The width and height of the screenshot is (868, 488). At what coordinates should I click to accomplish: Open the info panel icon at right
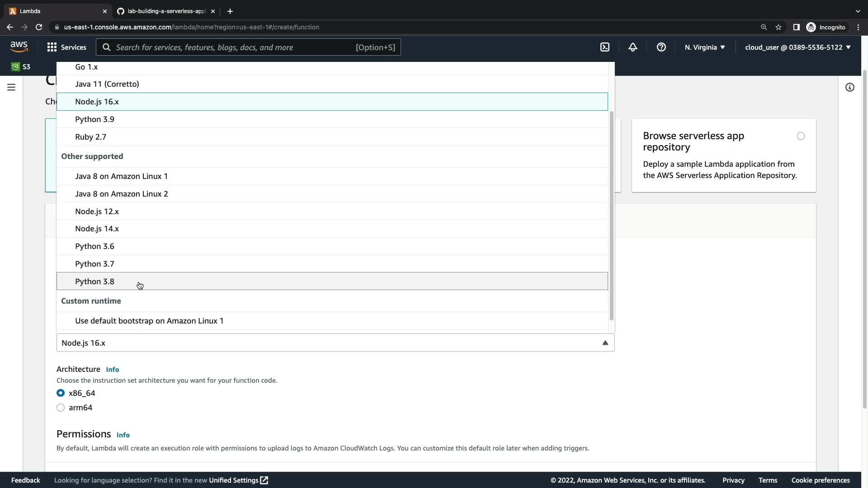[849, 87]
